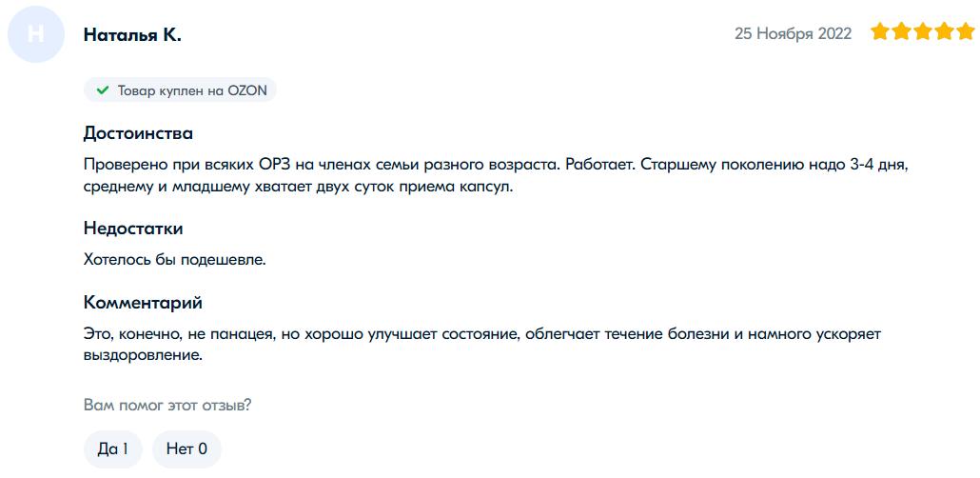This screenshot has width=980, height=478.
Task: Click the 'Товар куплен на OZON' badge text
Action: pyautogui.click(x=191, y=90)
